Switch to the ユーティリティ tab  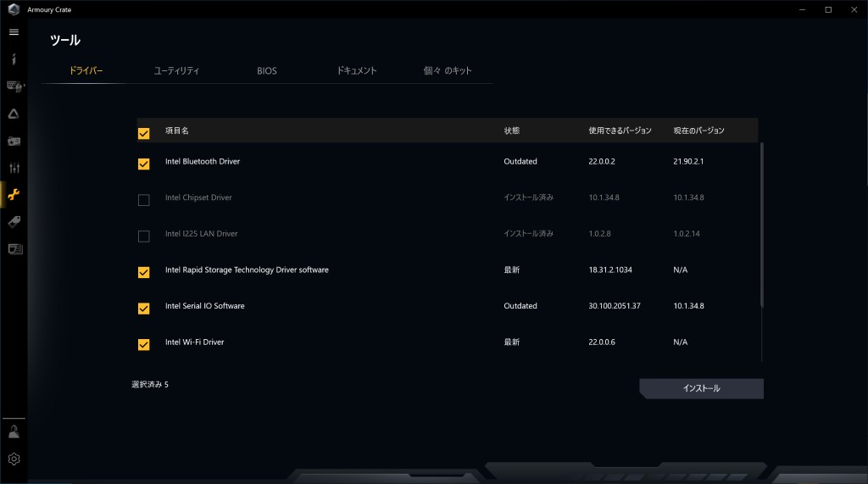click(176, 70)
